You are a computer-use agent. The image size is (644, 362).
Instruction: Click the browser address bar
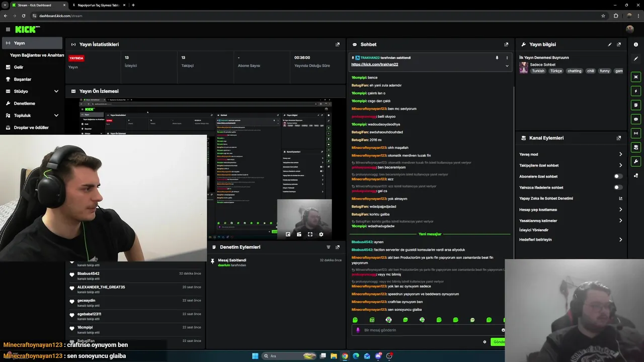pyautogui.click(x=317, y=16)
